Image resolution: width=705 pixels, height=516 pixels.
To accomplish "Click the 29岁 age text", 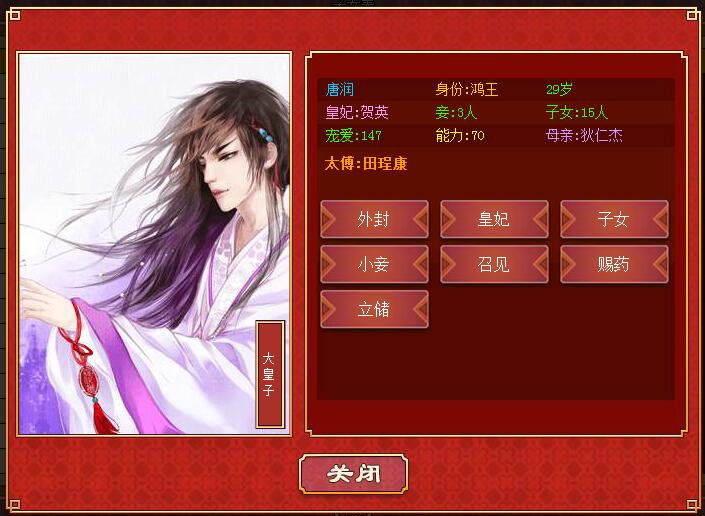I will (559, 89).
